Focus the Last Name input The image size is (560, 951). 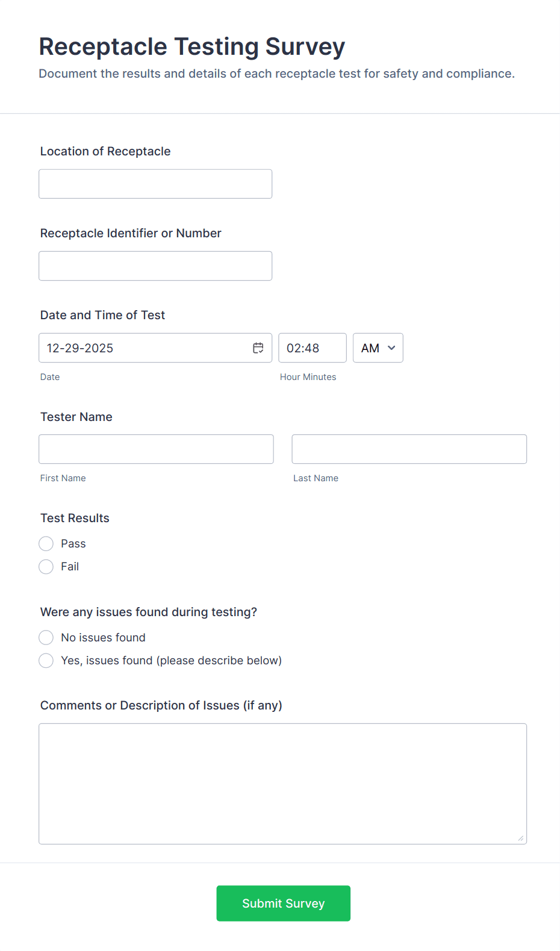(x=409, y=449)
